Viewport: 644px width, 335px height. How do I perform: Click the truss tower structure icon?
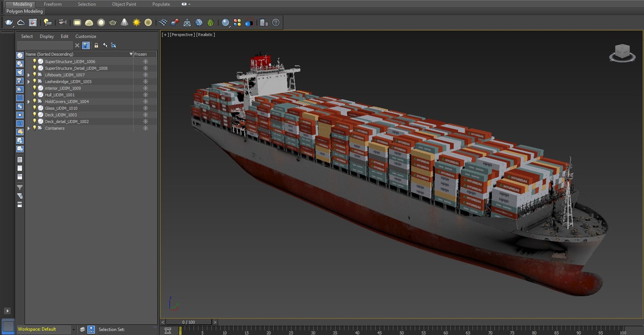[187, 22]
